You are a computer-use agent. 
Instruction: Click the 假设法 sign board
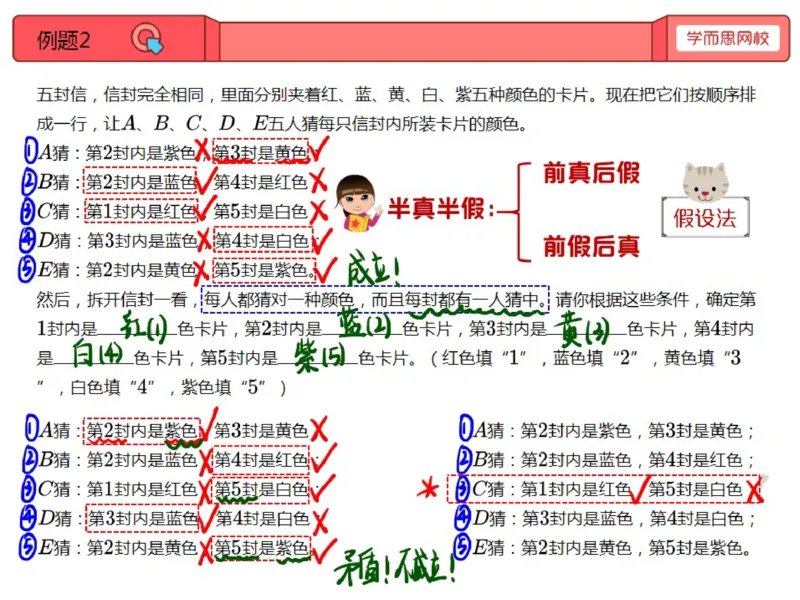(705, 218)
